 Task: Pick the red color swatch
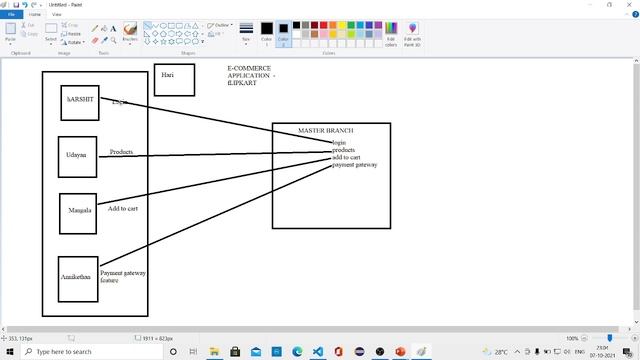(324, 25)
